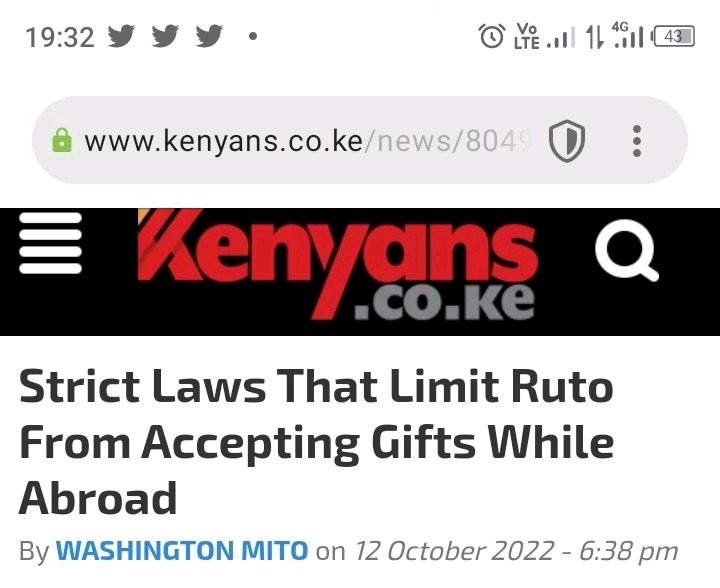This screenshot has width=720, height=588.
Task: Tap the battery level indicator
Action: click(x=674, y=37)
